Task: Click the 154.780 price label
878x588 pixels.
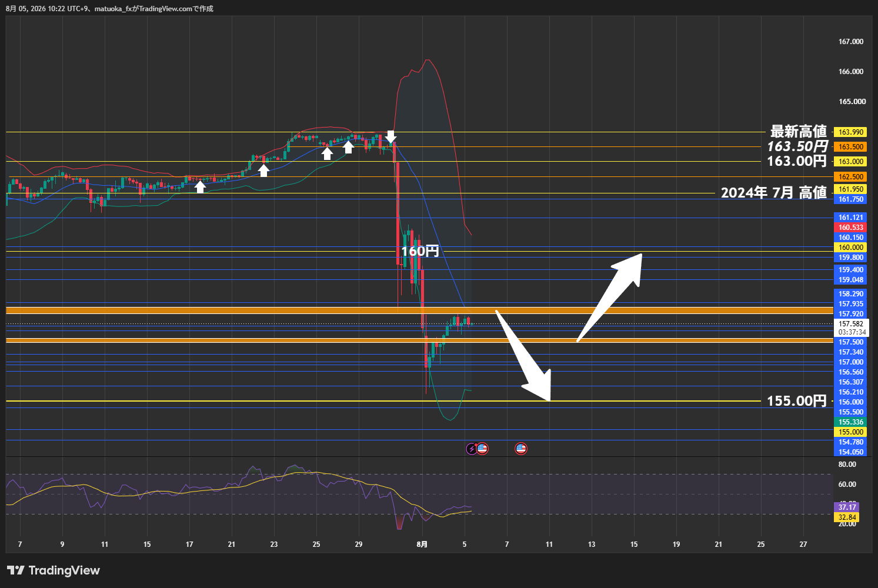Action: tap(850, 442)
